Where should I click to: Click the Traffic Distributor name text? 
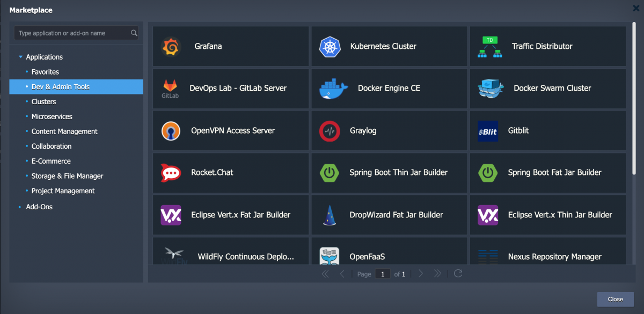point(542,47)
